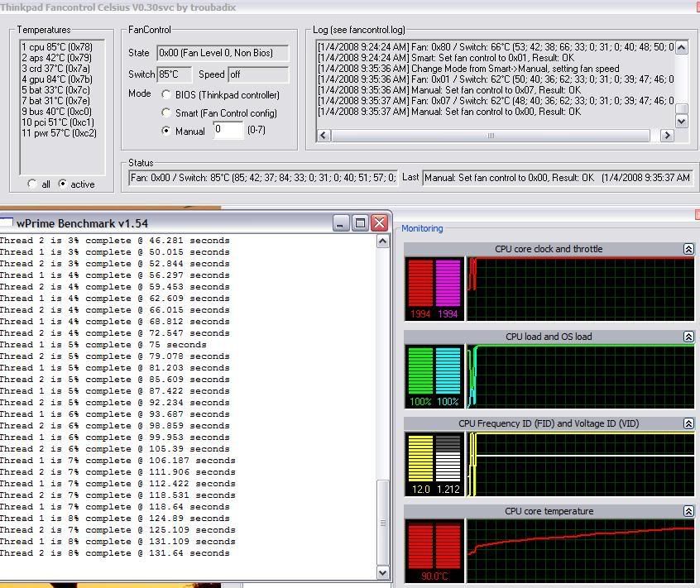The image size is (700, 588).
Task: Select the Manual fan mode radio button
Action: point(166,131)
